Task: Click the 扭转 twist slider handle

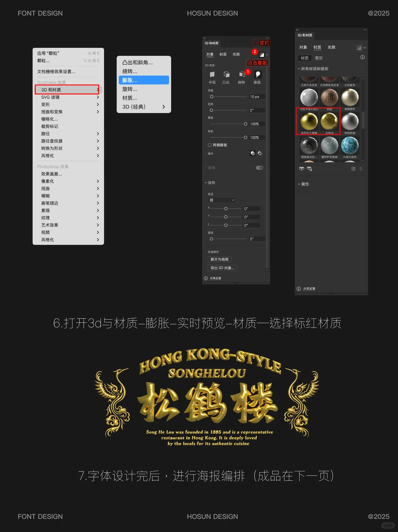Action: [x=211, y=110]
